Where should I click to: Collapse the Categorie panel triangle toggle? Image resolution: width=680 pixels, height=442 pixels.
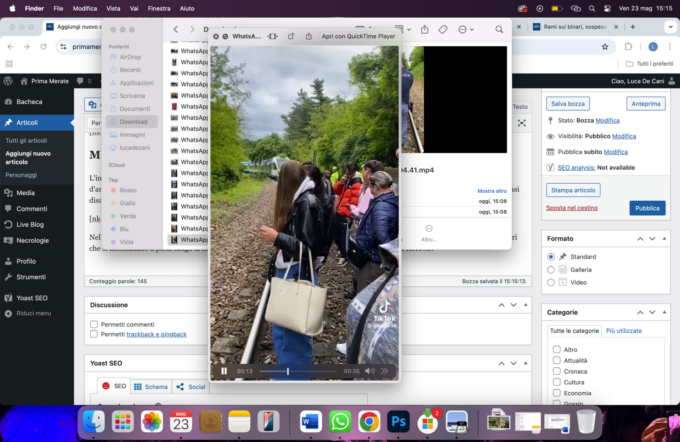(664, 312)
